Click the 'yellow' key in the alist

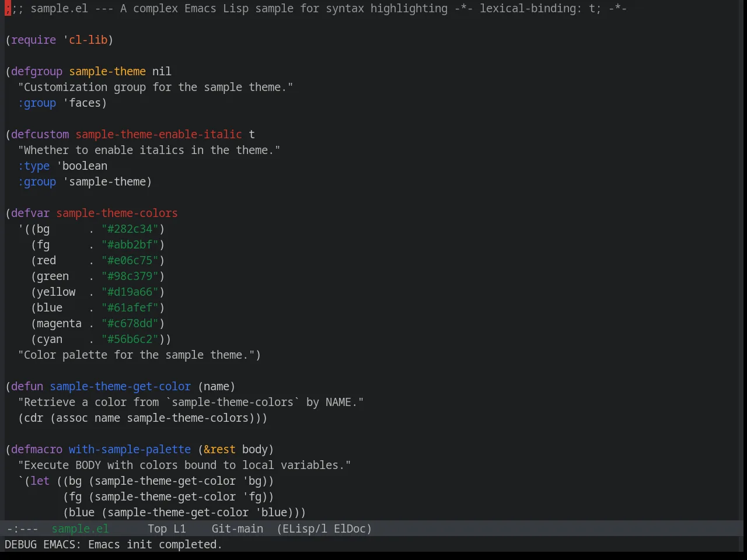click(x=56, y=292)
